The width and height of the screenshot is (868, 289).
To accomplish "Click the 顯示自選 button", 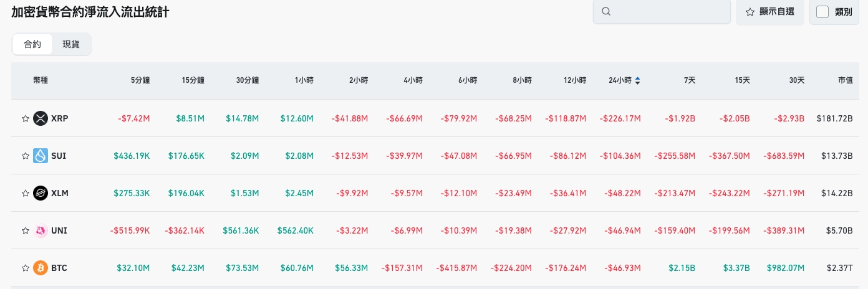I will tap(770, 12).
